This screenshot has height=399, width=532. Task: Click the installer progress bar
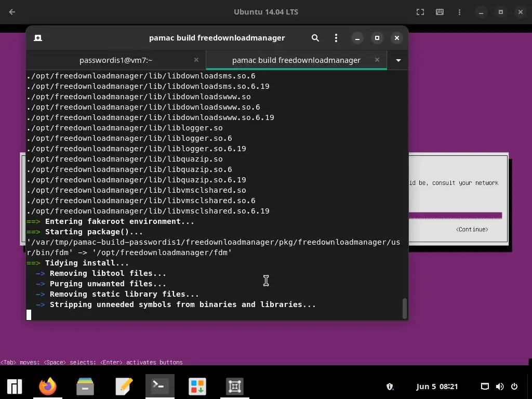click(x=455, y=216)
